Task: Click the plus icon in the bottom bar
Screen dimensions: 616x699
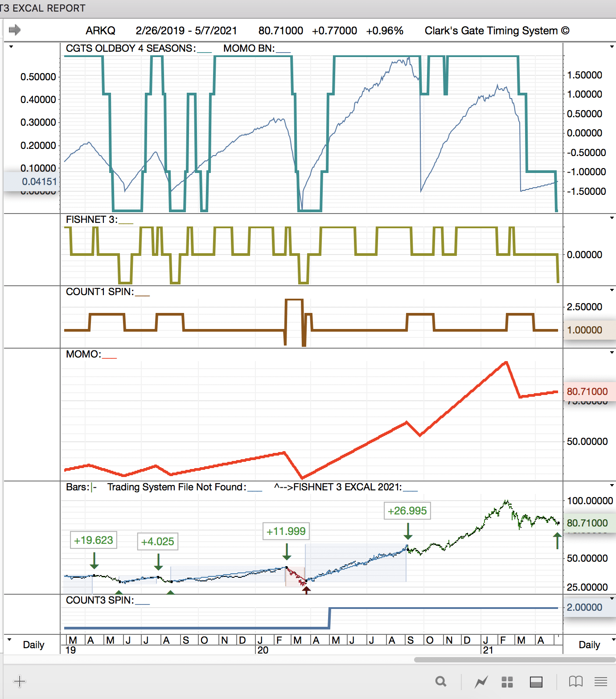Action: [20, 681]
